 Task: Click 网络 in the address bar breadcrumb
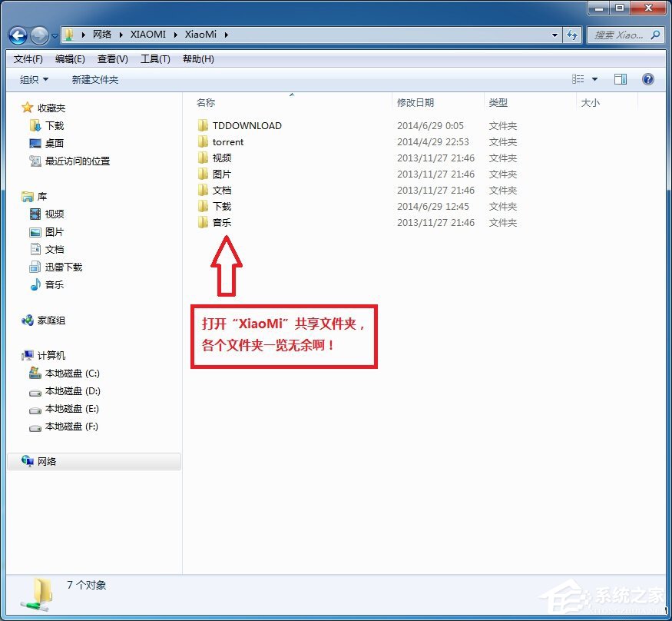click(x=101, y=35)
